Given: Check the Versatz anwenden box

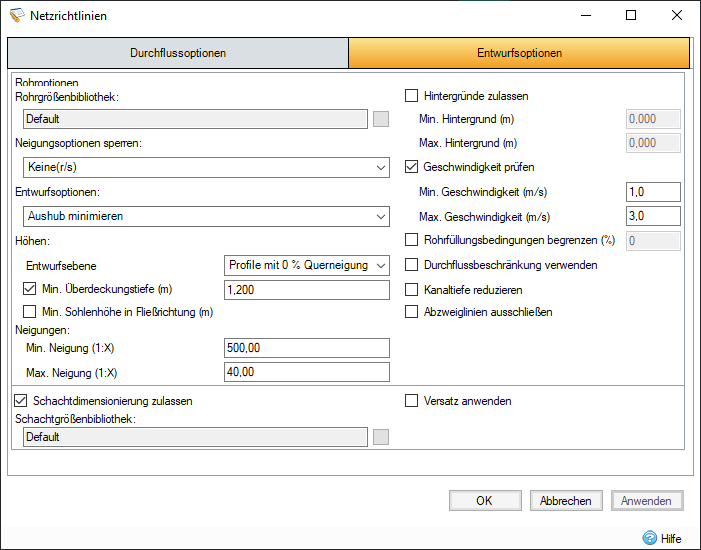Looking at the screenshot, I should pos(411,401).
